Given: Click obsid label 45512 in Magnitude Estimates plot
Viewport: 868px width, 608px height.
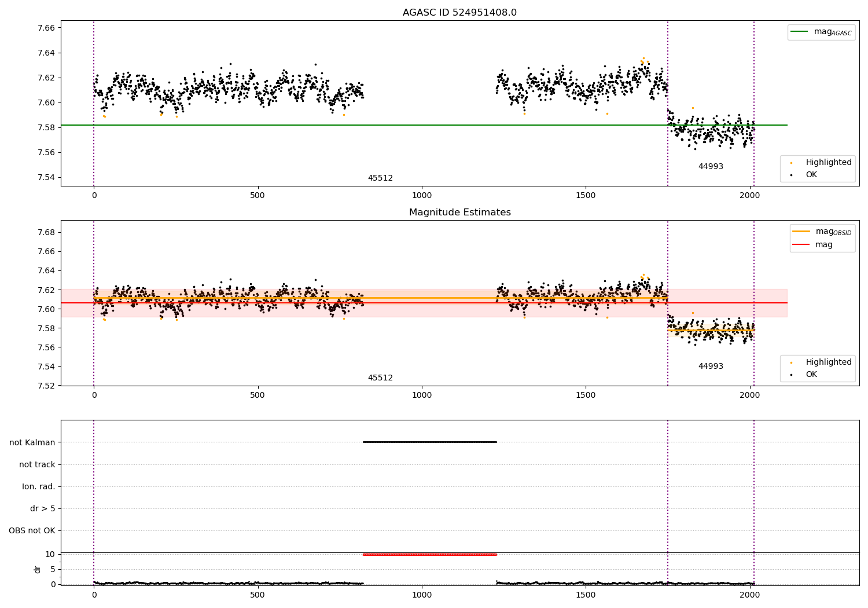Looking at the screenshot, I should click(x=380, y=378).
